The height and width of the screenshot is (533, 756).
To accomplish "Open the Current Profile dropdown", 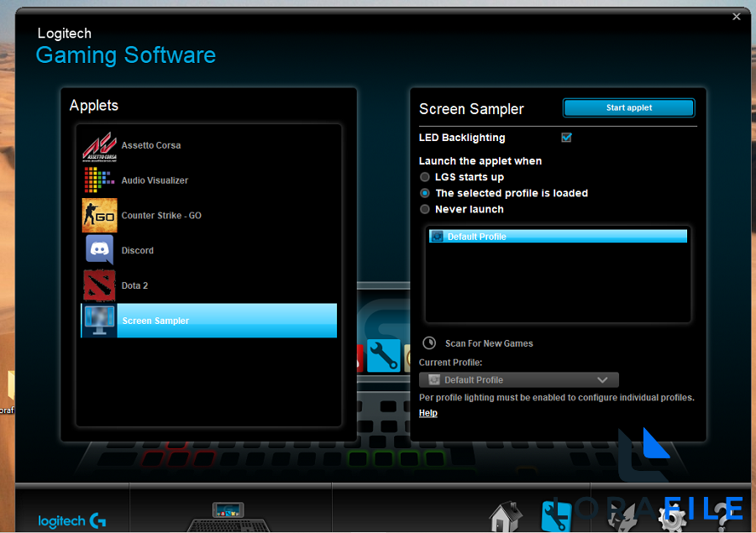I will 518,379.
